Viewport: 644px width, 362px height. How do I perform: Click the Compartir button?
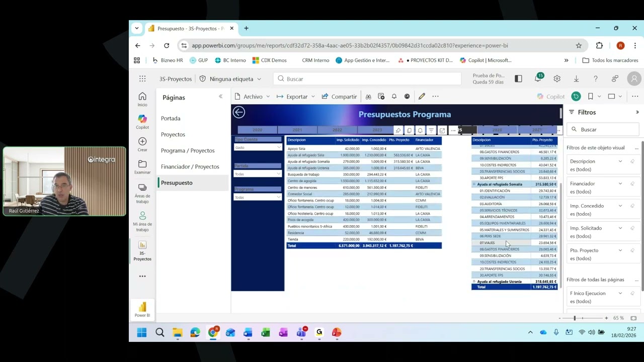point(339,97)
